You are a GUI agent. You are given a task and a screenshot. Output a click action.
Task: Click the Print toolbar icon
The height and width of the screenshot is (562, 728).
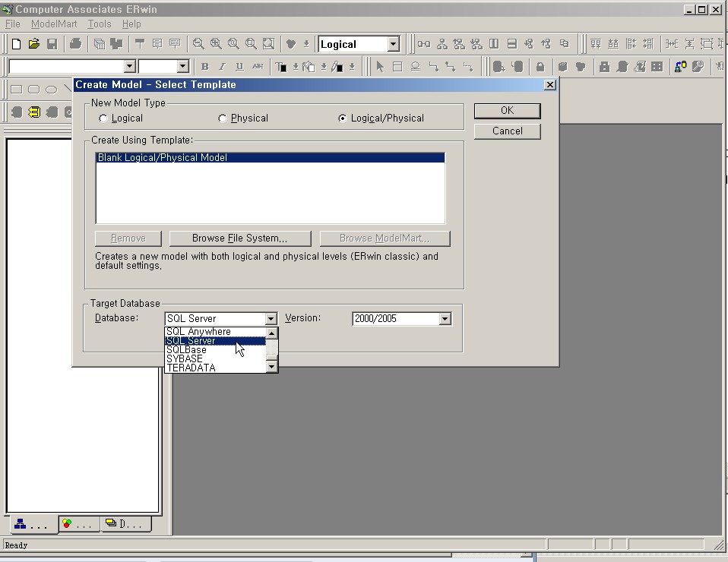click(76, 44)
